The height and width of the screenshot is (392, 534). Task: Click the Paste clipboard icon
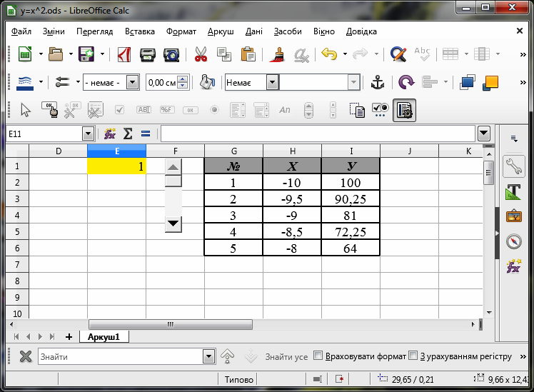[x=248, y=54]
